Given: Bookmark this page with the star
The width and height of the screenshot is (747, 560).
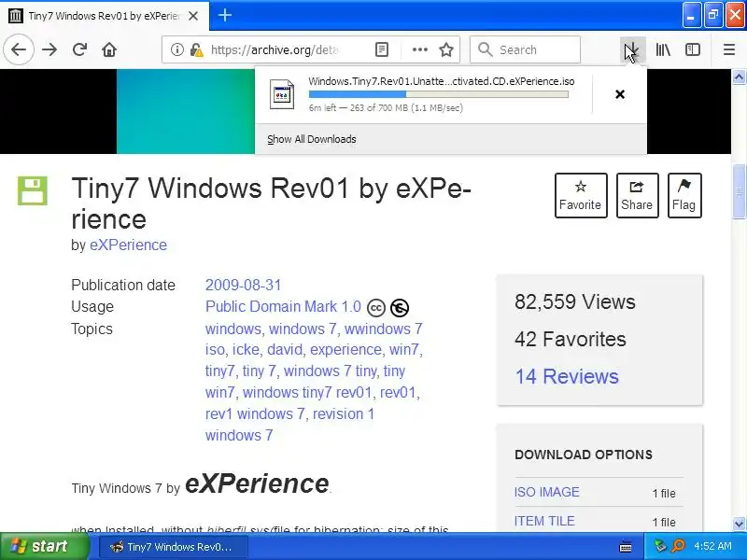Looking at the screenshot, I should coord(446,49).
